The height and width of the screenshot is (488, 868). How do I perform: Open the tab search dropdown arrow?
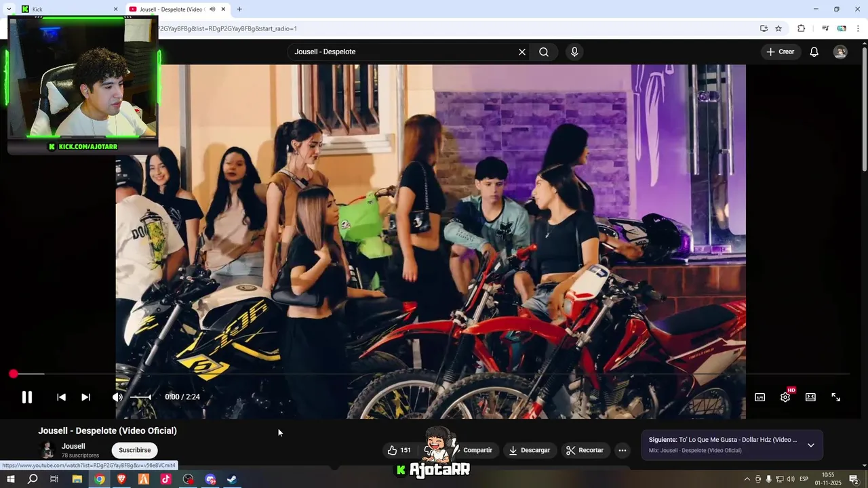point(9,9)
